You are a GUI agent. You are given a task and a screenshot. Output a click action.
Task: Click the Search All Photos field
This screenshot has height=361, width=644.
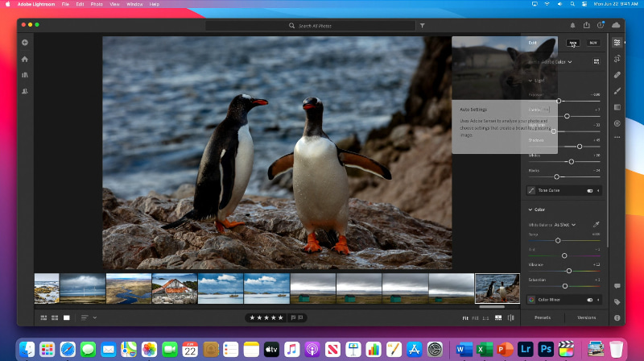point(311,26)
